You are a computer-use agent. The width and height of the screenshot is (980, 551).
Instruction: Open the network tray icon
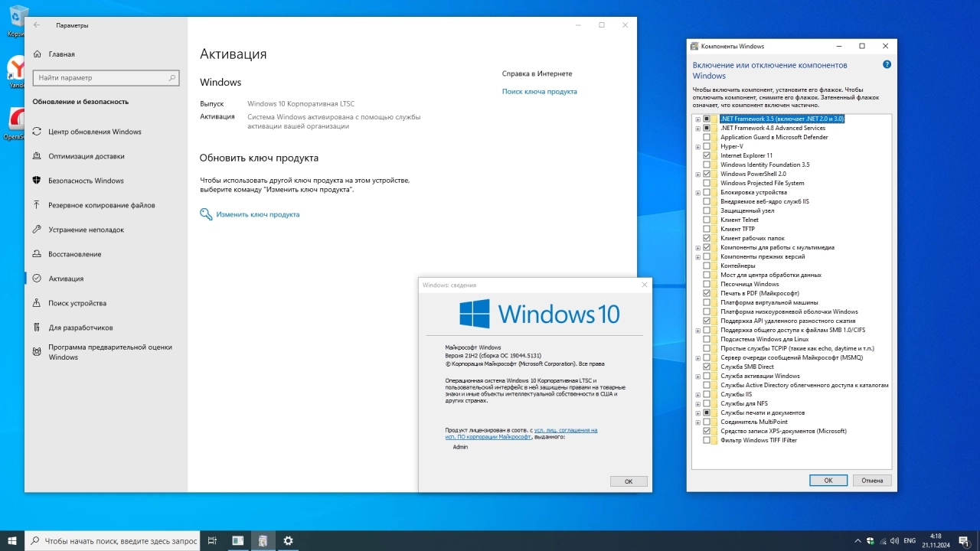[884, 540]
